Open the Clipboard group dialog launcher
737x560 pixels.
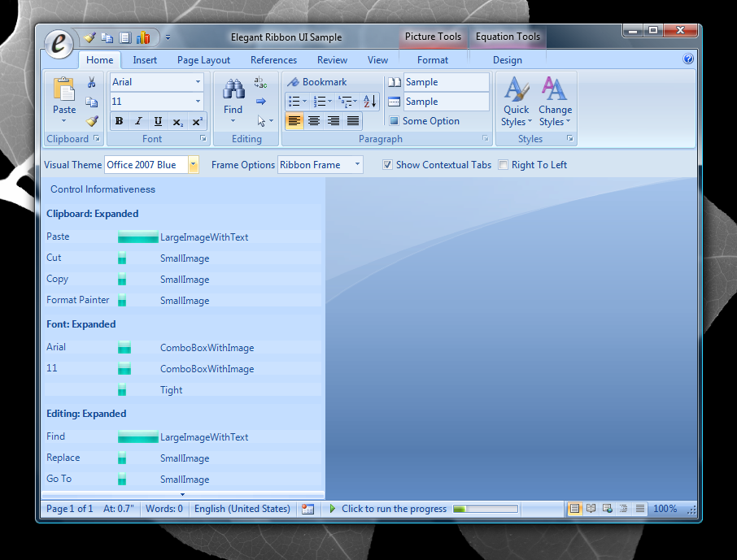pyautogui.click(x=96, y=138)
